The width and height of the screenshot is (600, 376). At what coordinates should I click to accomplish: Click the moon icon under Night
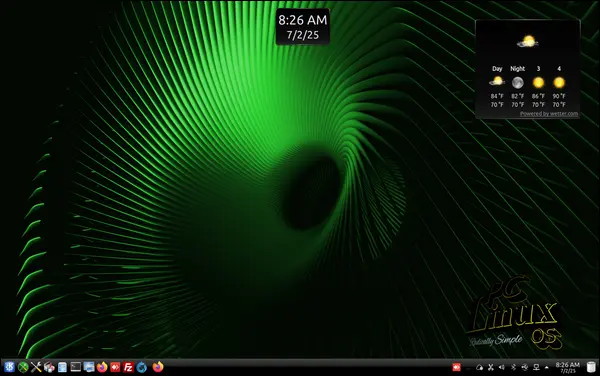coord(518,82)
